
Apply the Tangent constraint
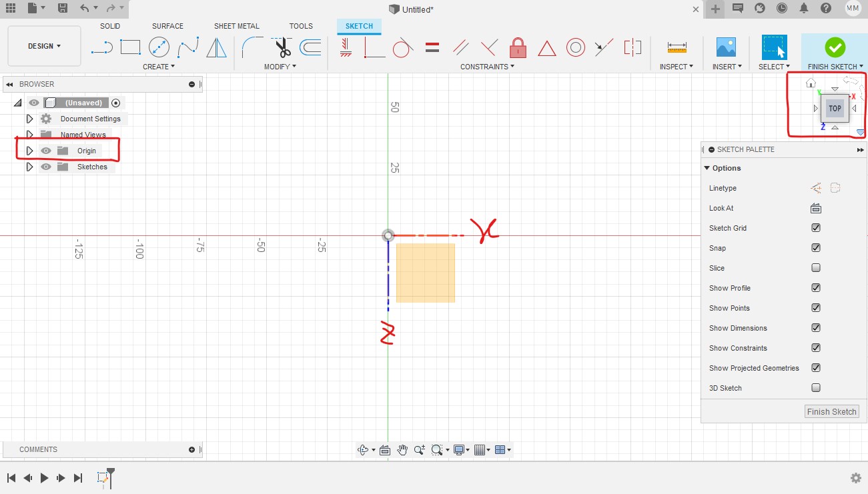(402, 47)
